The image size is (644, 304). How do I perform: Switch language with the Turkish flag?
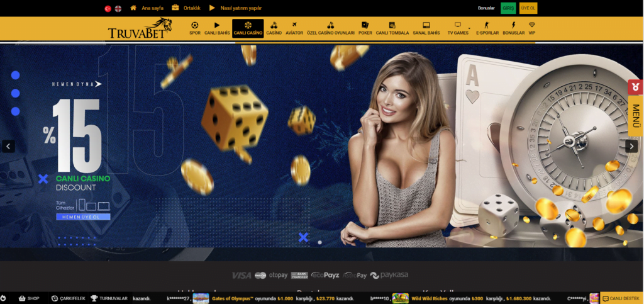[108, 8]
